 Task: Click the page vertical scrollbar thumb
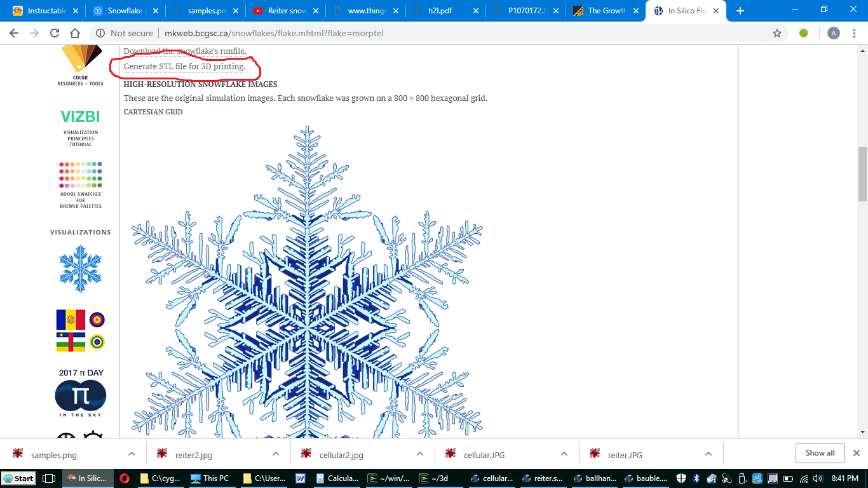click(x=862, y=174)
